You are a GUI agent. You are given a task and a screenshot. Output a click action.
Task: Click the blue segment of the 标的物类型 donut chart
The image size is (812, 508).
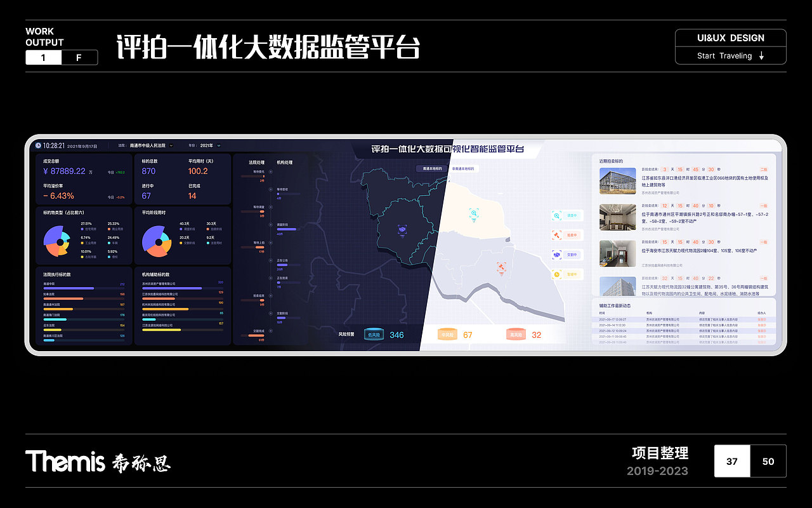point(51,234)
